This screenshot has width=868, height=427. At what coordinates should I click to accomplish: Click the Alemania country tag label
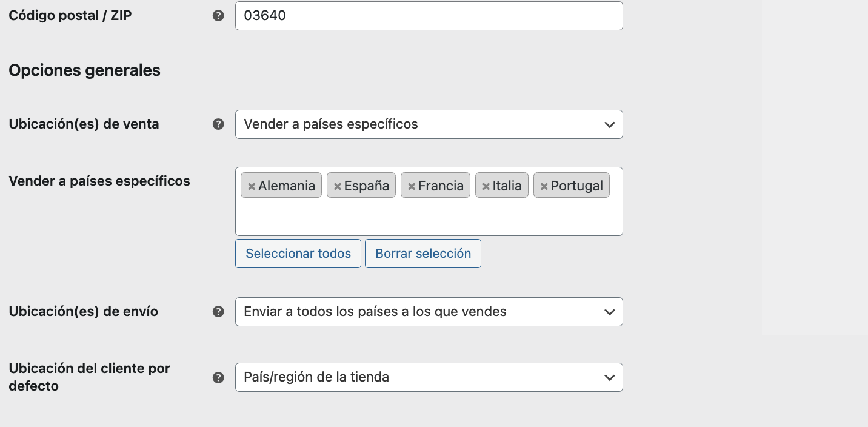click(x=287, y=186)
